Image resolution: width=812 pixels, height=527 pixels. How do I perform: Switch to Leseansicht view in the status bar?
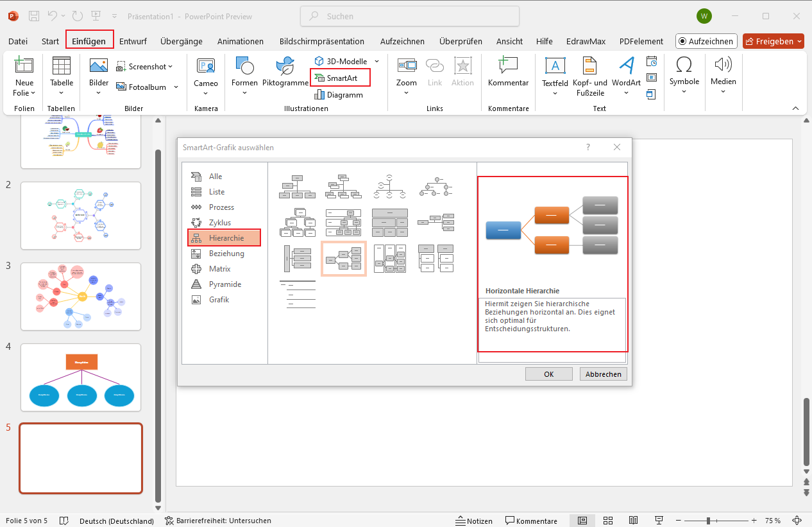pos(633,521)
